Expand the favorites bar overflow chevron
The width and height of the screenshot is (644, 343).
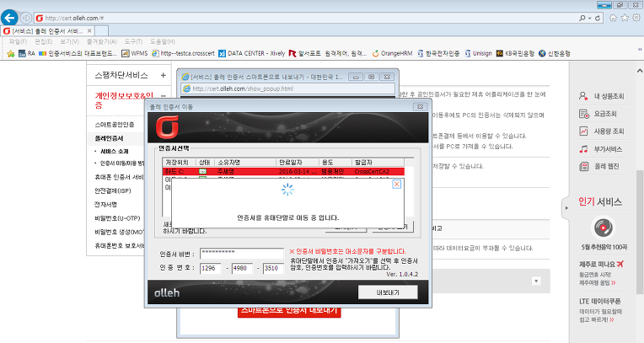point(640,49)
